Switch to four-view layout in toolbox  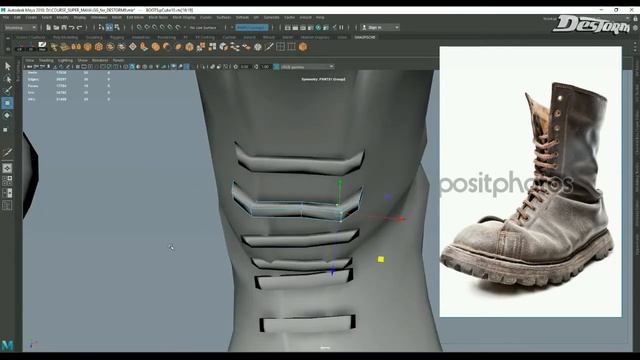coord(7,180)
